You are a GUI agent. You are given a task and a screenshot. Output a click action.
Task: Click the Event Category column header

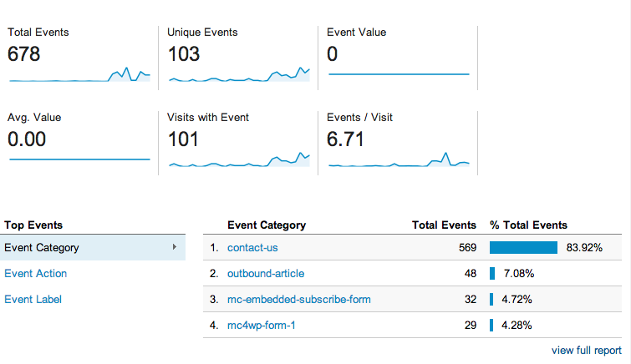[x=267, y=225]
